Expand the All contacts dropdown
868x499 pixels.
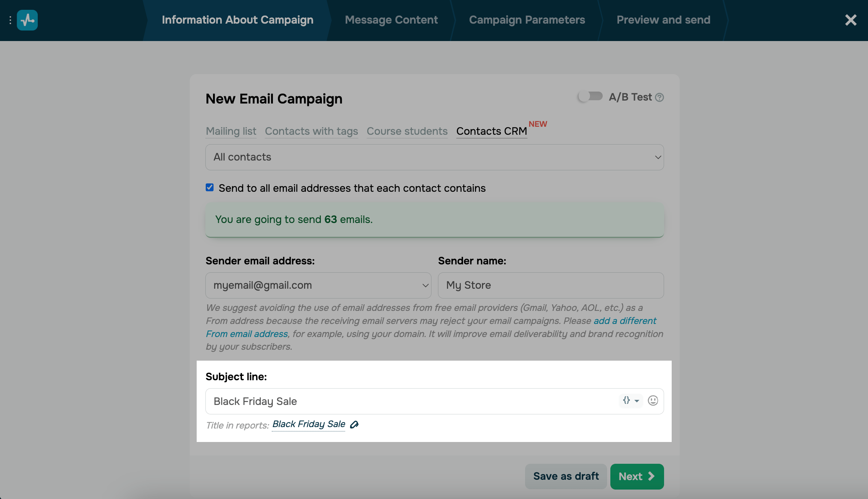(434, 157)
